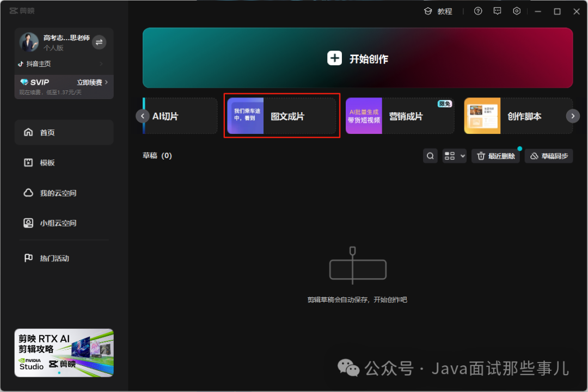588x392 pixels.
Task: Maximize the 剪映 window
Action: tap(558, 11)
